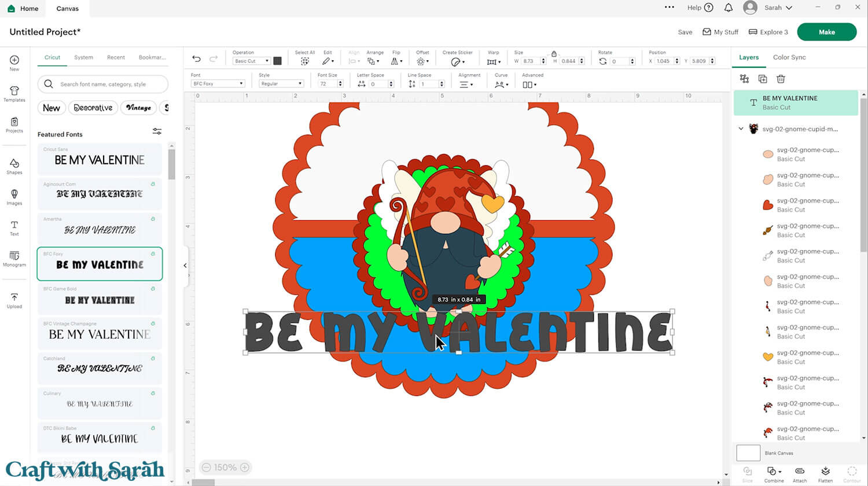Click the font search input field
This screenshot has height=486, width=868.
(x=110, y=84)
